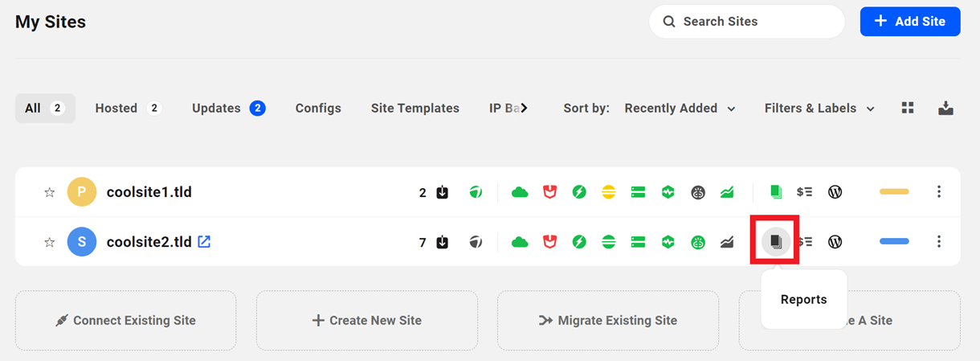Image resolution: width=980 pixels, height=361 pixels.
Task: Switch to grid view layout
Action: (x=908, y=108)
